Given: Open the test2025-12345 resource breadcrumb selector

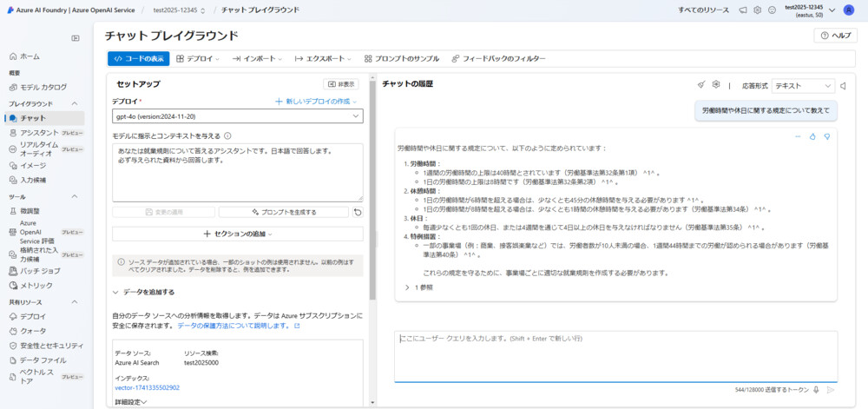Looking at the screenshot, I should [178, 10].
